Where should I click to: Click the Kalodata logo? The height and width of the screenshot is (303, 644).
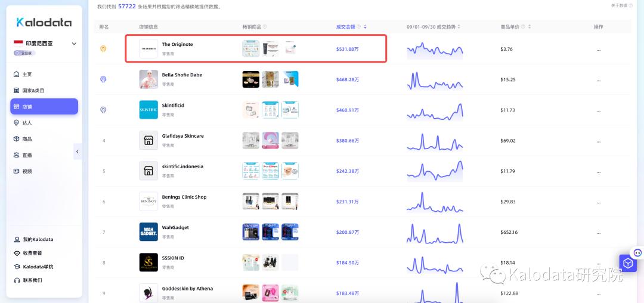[44, 22]
